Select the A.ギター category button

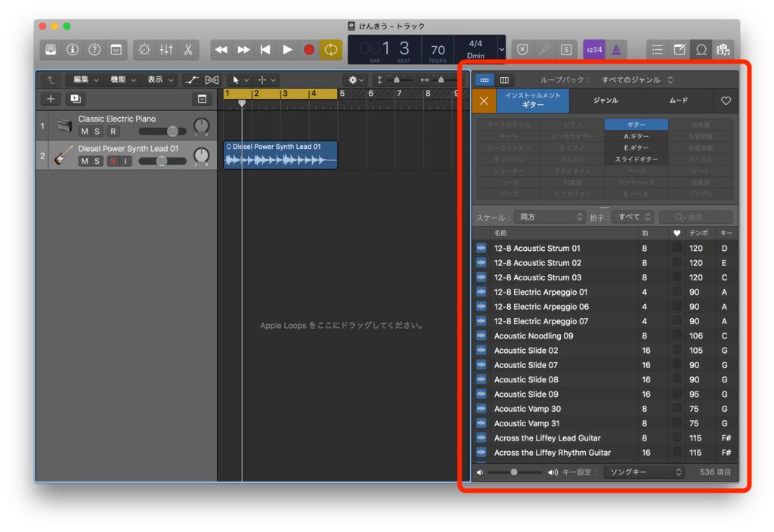click(636, 136)
